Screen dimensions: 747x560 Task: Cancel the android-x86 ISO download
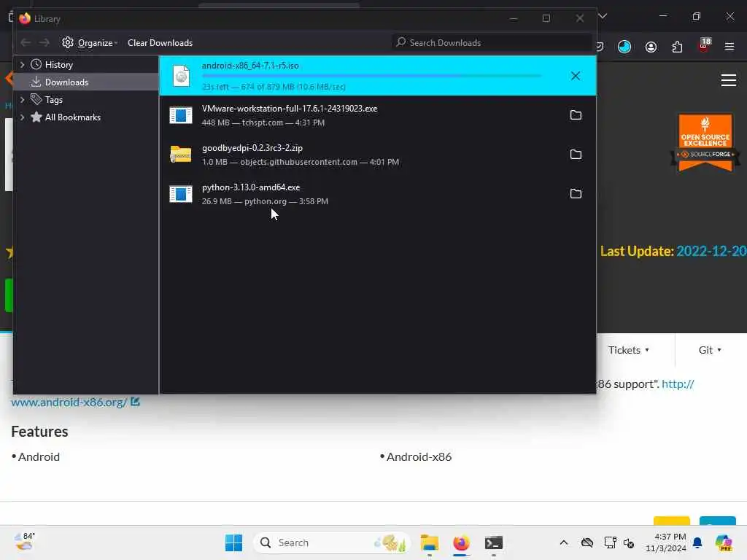point(576,76)
